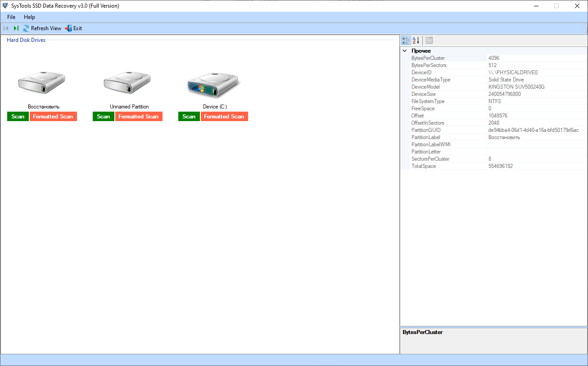The height and width of the screenshot is (366, 588).
Task: Click the empty PartitionLetter value field
Action: [x=537, y=152]
